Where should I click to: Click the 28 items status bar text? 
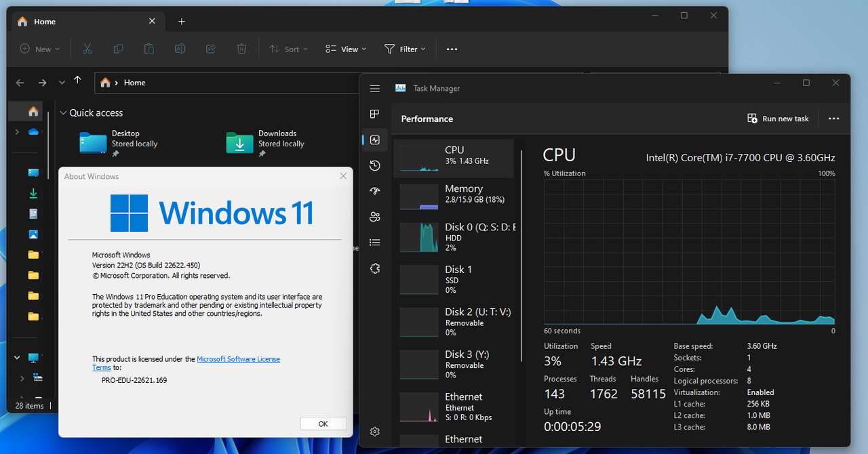coord(29,406)
